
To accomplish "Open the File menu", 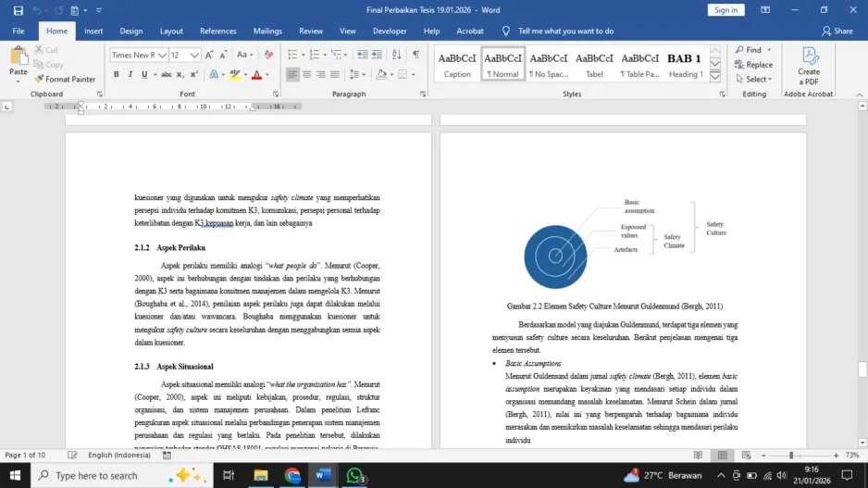I will [19, 31].
